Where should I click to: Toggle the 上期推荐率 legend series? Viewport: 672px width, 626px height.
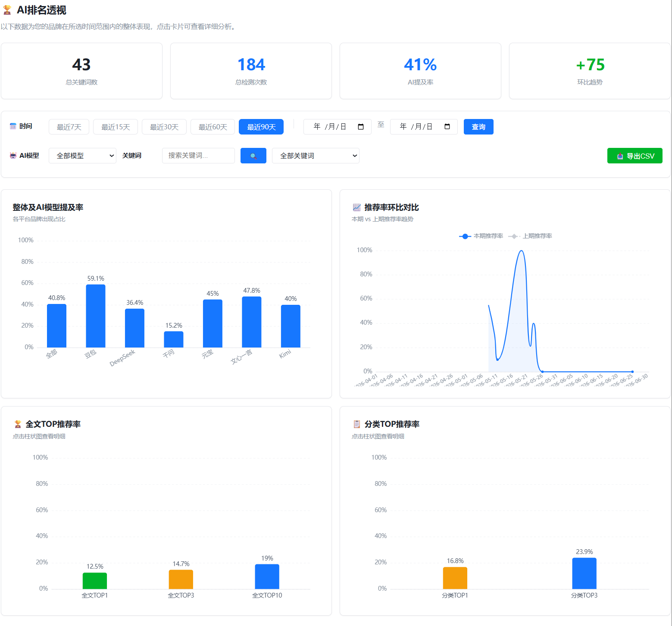click(530, 236)
